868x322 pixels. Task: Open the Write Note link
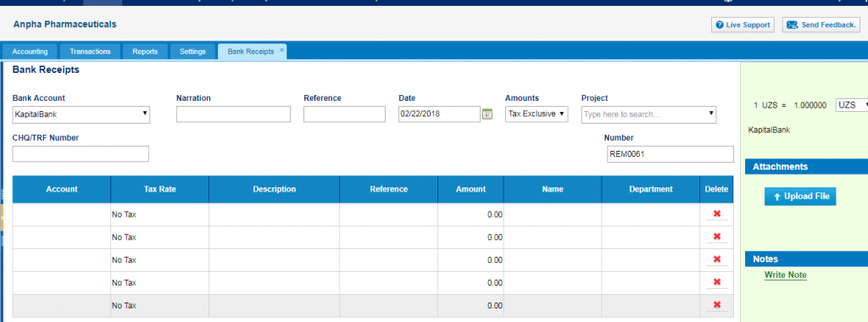point(785,275)
